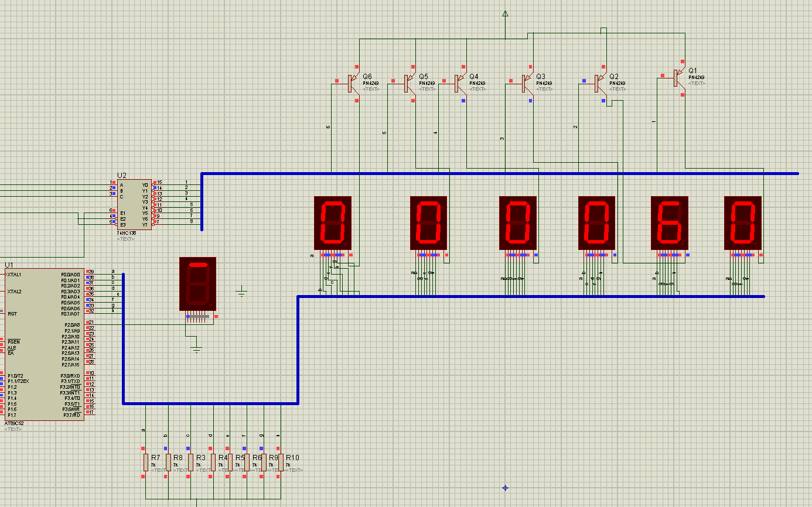
Task: Select transistor Q2 symbol
Action: [x=599, y=84]
